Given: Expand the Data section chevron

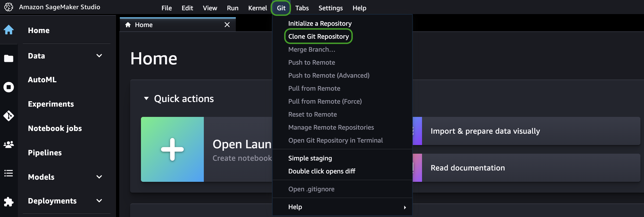Looking at the screenshot, I should (x=99, y=56).
